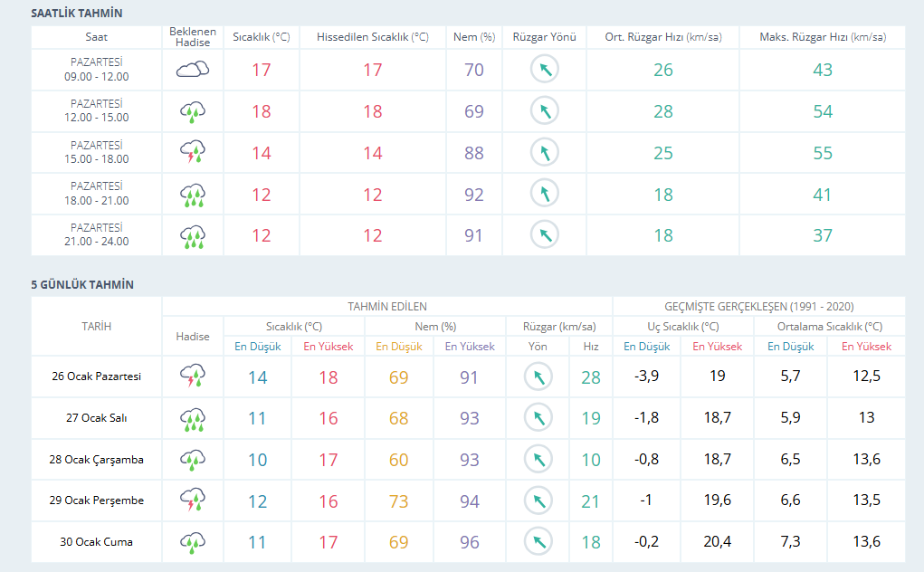924x572 pixels.
Task: Click wind direction arrow for 18.00 - 21.00
Action: tap(544, 194)
